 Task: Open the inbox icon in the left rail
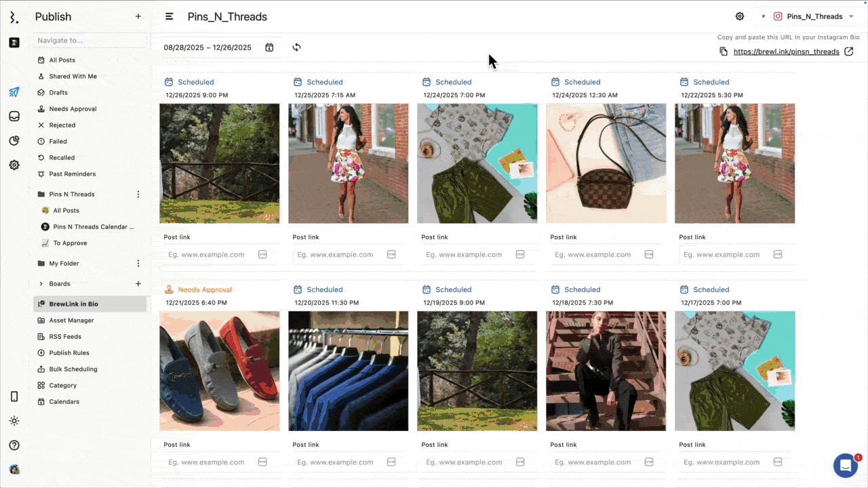click(14, 117)
